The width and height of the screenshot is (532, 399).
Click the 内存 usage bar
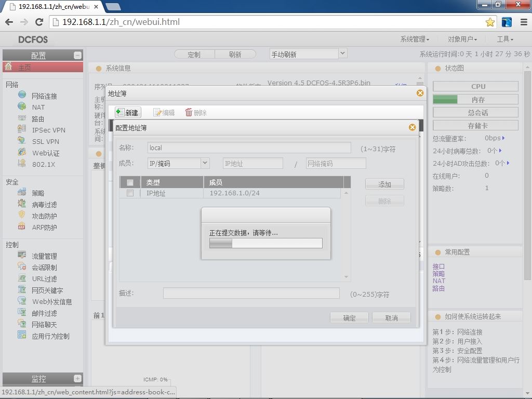[476, 99]
